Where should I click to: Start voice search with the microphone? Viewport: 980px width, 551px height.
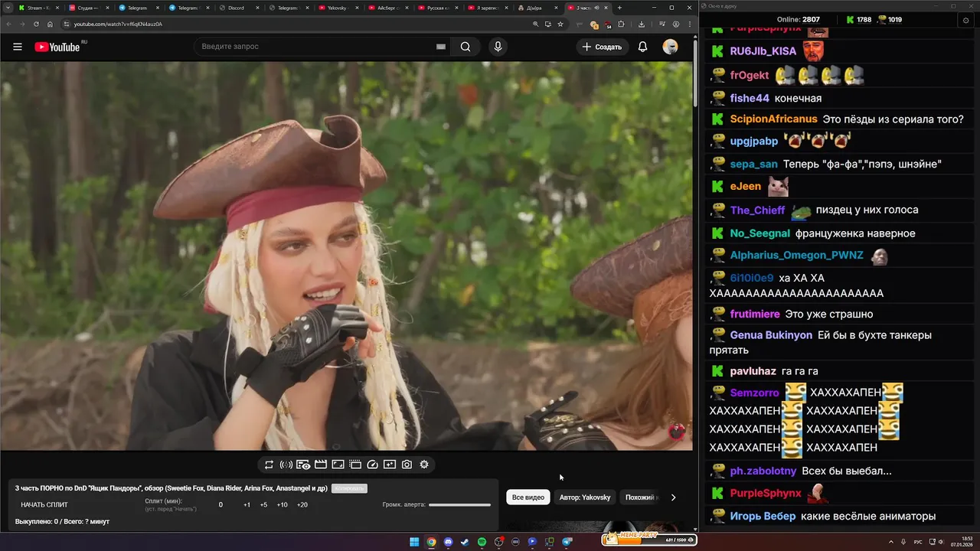498,47
